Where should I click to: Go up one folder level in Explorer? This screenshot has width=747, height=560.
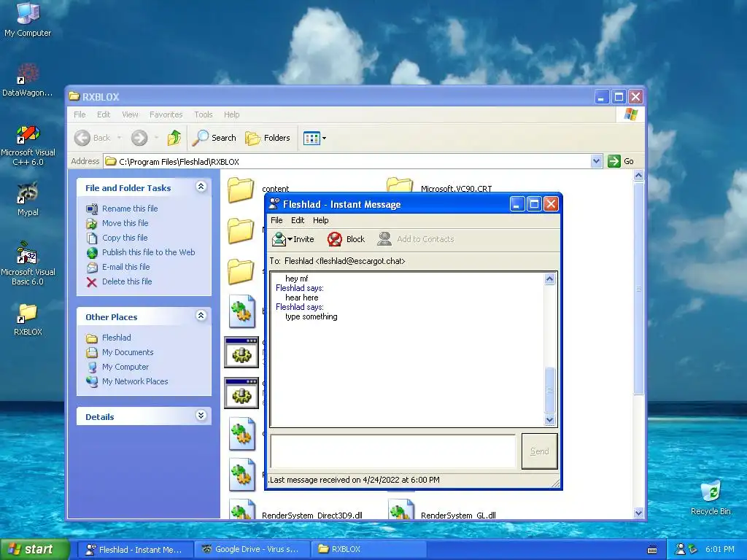[174, 138]
